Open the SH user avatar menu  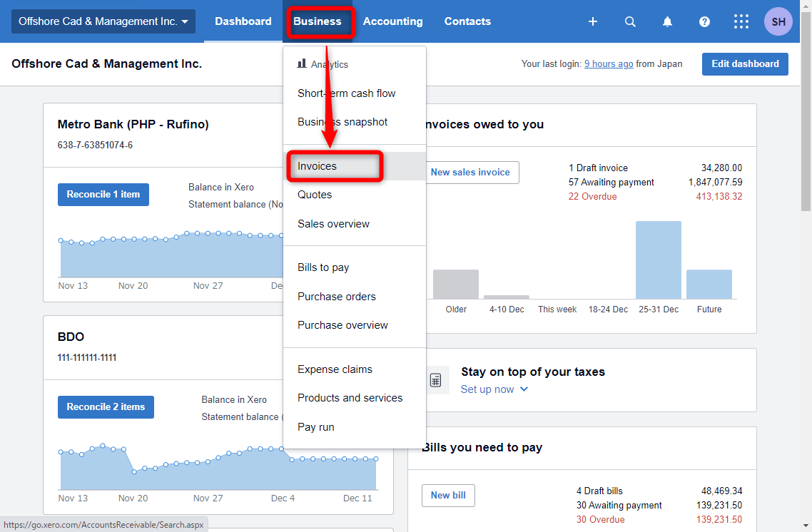point(778,21)
